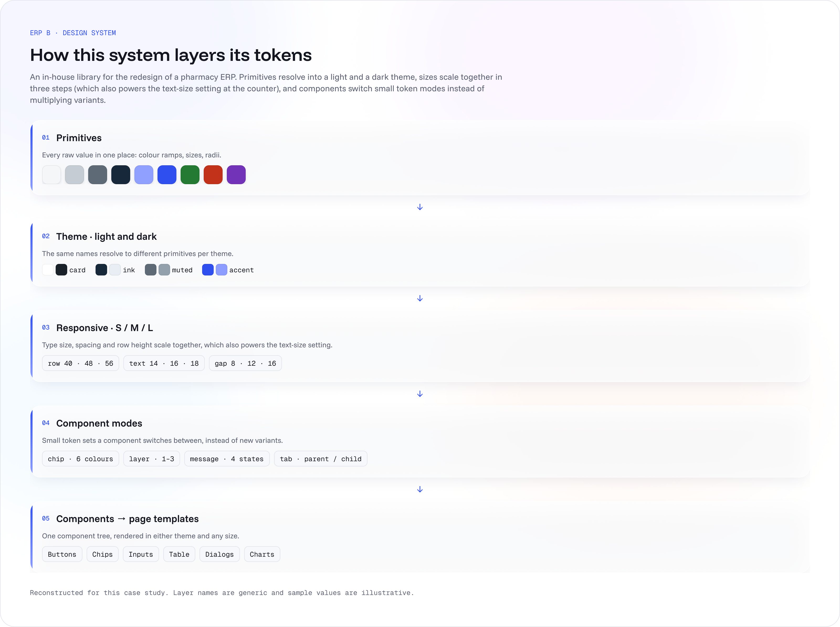Screen dimensions: 840x627
Task: Click the 'row 40 · 48 · 56' chip
Action: point(81,363)
